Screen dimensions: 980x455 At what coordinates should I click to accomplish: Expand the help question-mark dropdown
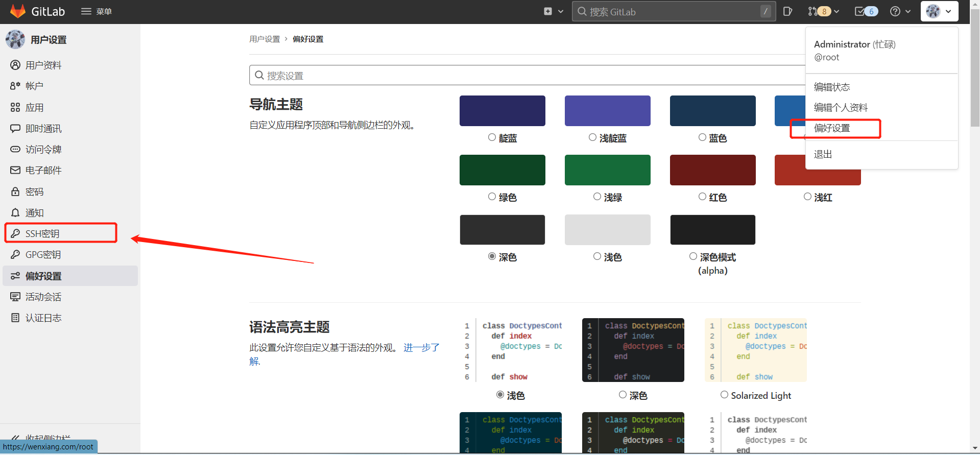click(x=900, y=11)
